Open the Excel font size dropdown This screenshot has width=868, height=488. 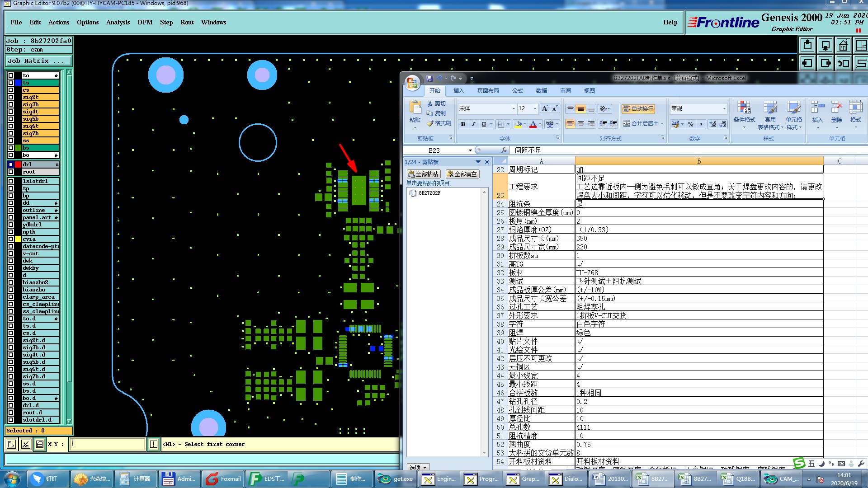click(x=535, y=108)
